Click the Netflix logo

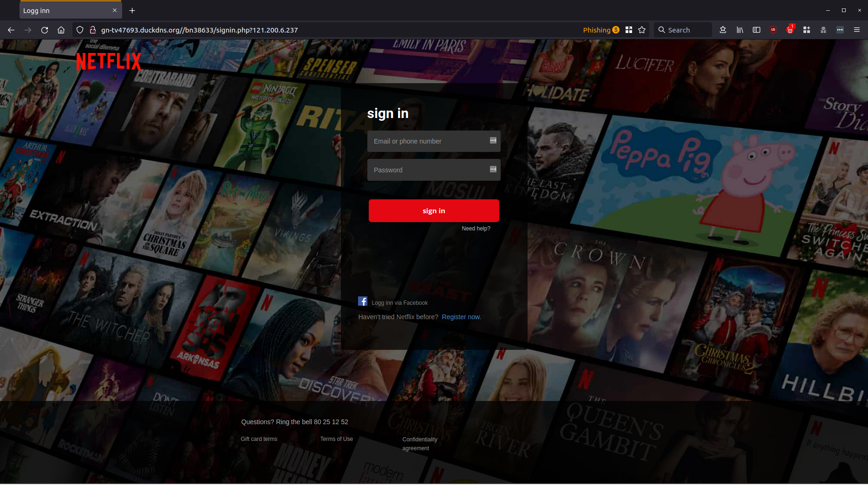pos(109,61)
